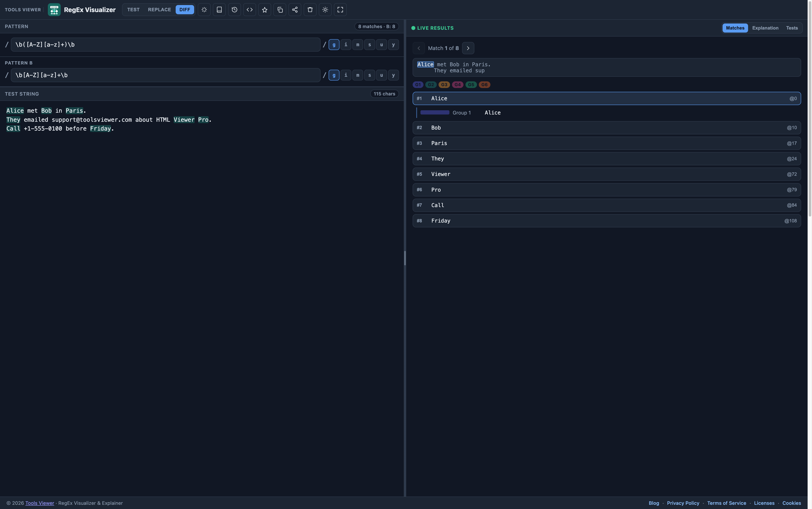This screenshot has height=509, width=812.
Task: Click the G3 group color chip
Action: click(x=444, y=85)
